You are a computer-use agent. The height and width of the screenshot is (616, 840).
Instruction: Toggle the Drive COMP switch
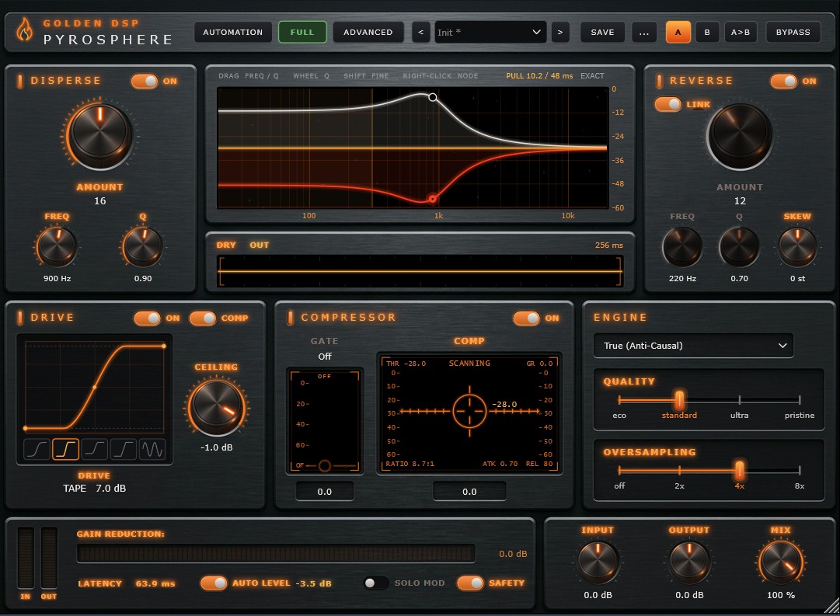(x=203, y=318)
